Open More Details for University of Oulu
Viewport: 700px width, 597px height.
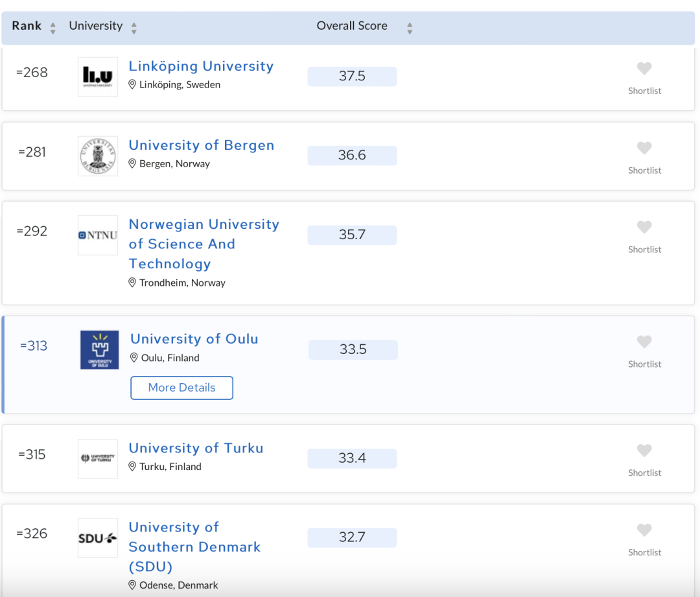[181, 388]
